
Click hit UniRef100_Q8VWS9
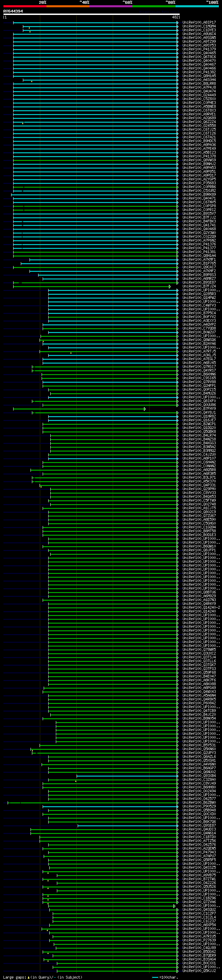[x=199, y=160]
